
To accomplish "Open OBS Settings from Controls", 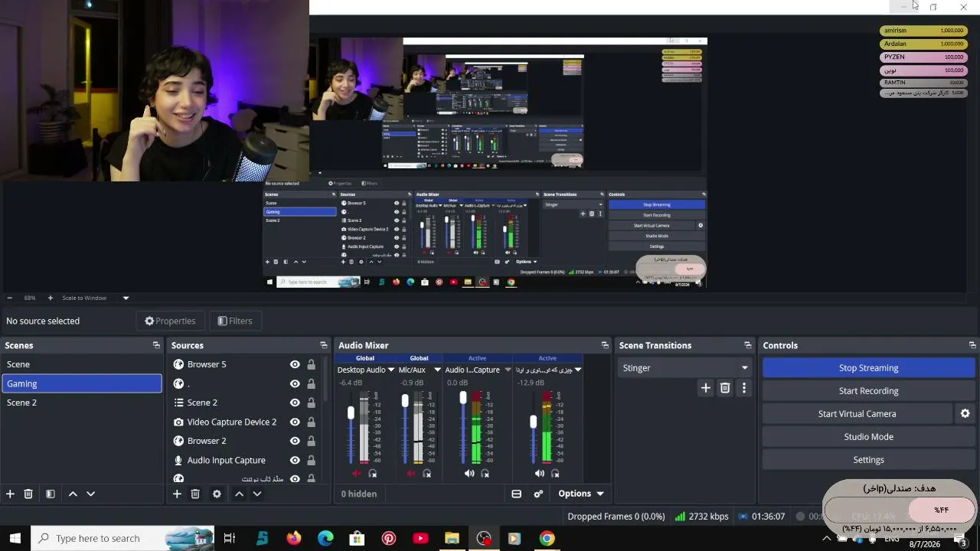I will (x=868, y=460).
